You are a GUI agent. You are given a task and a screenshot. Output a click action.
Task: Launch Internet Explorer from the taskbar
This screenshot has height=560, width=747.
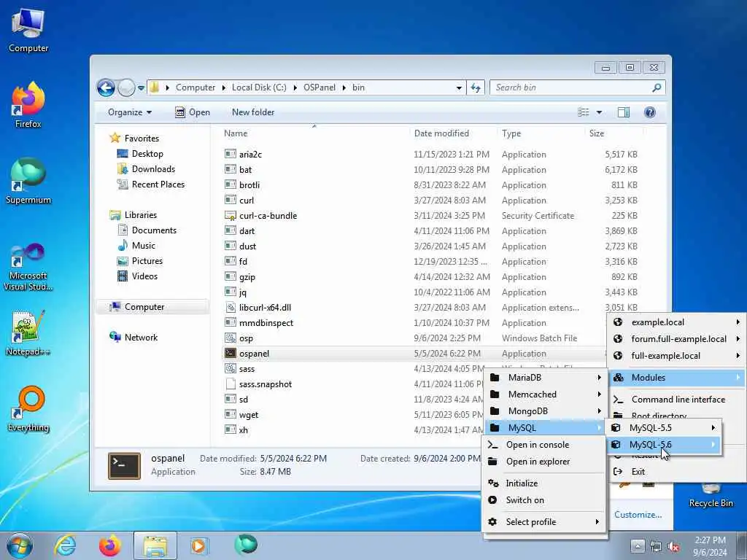click(65, 545)
